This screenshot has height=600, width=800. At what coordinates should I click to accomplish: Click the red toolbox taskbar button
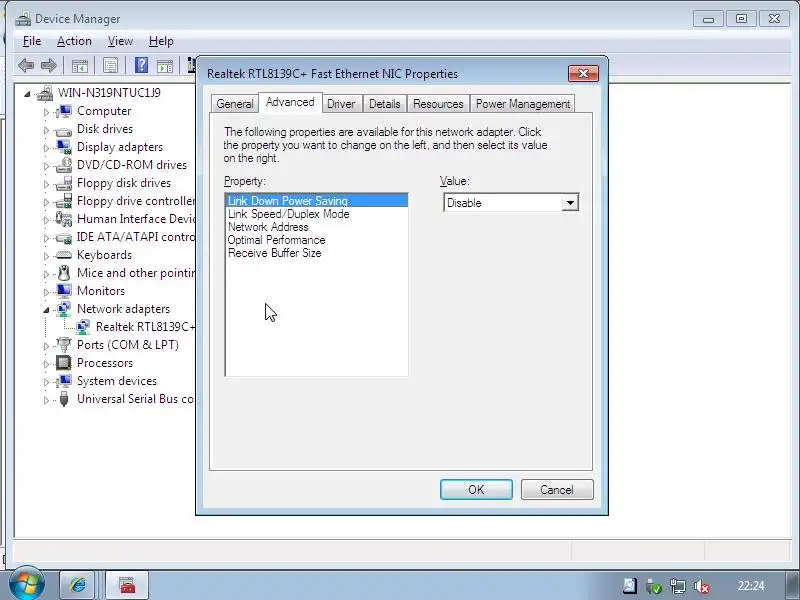pos(128,585)
